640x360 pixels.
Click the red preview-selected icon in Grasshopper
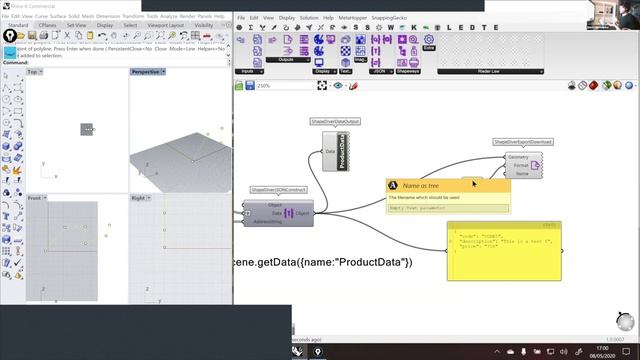[593, 85]
